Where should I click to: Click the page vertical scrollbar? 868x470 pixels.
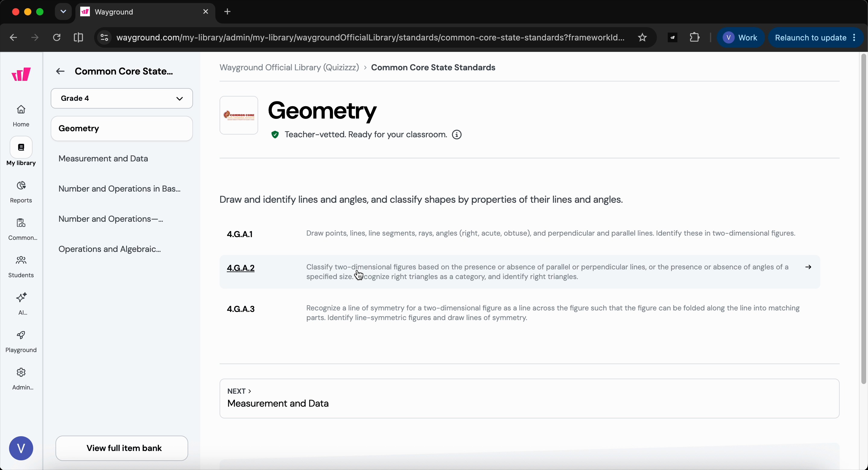click(863, 219)
